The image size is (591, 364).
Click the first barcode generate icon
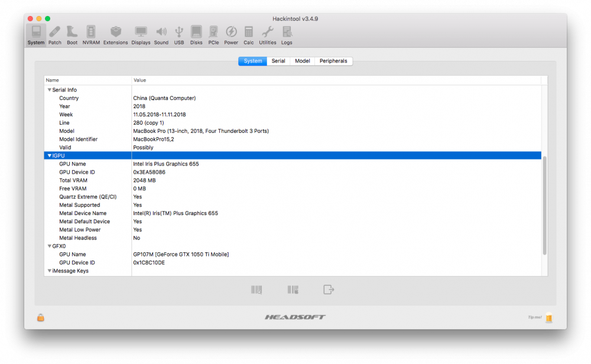256,290
